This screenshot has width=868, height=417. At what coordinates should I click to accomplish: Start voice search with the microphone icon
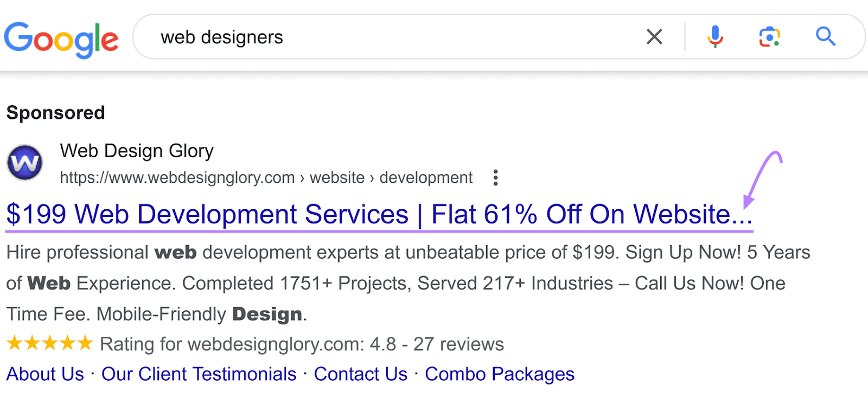[x=715, y=37]
